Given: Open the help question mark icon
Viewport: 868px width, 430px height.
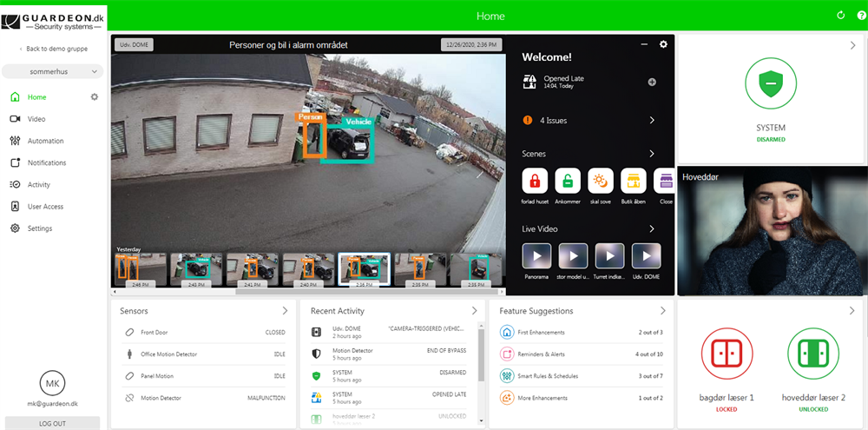Looking at the screenshot, I should click(861, 16).
